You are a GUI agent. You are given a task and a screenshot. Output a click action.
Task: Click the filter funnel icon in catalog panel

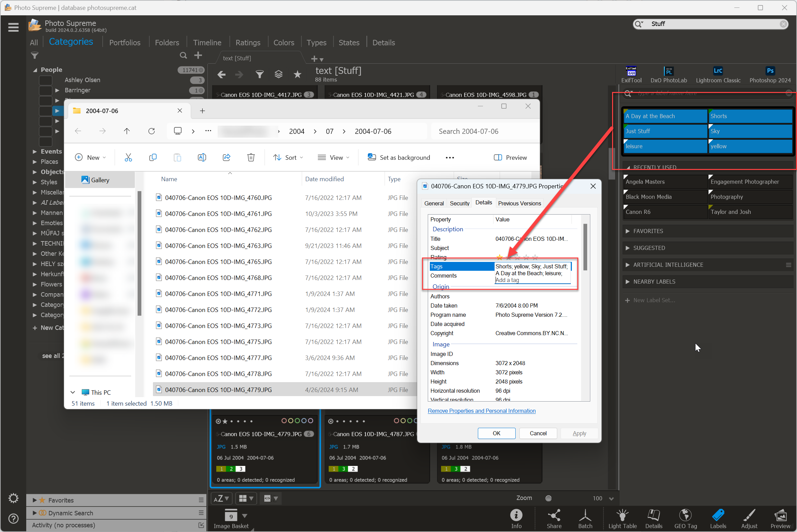[35, 55]
